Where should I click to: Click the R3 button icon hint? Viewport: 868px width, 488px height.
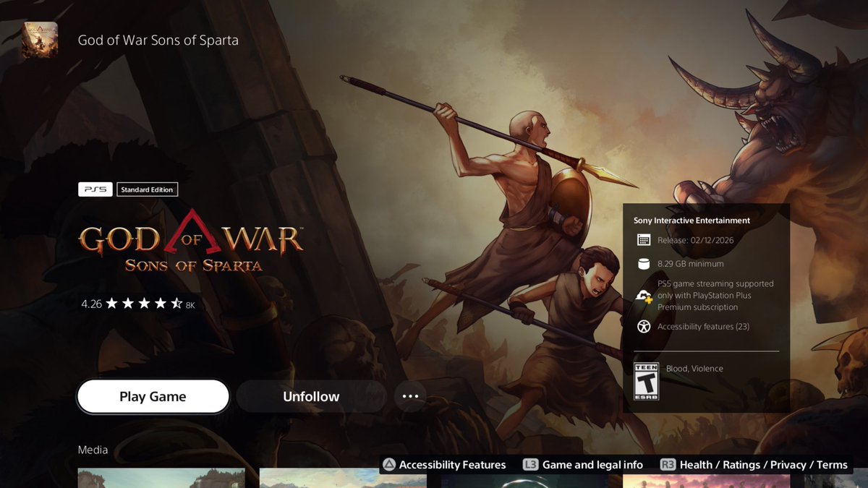point(668,465)
